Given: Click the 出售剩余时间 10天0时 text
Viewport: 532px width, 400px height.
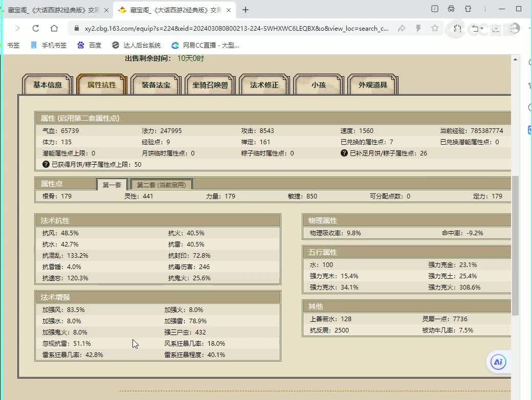Looking at the screenshot, I should [165, 58].
